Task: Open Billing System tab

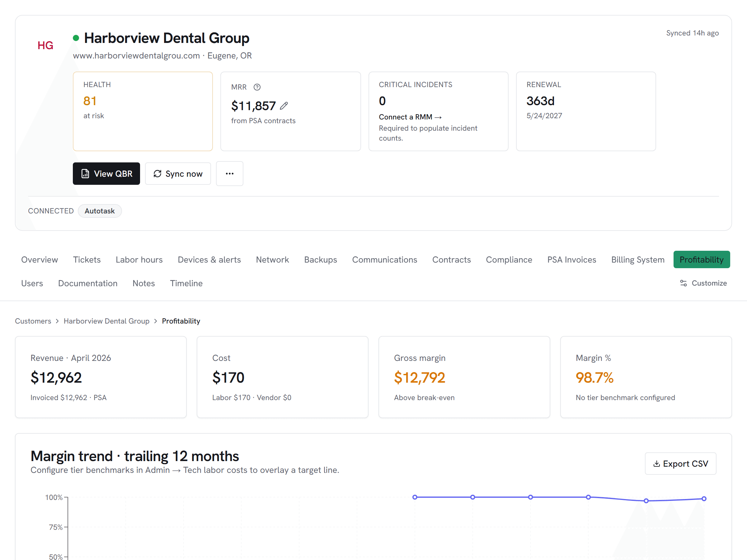Action: coord(638,259)
